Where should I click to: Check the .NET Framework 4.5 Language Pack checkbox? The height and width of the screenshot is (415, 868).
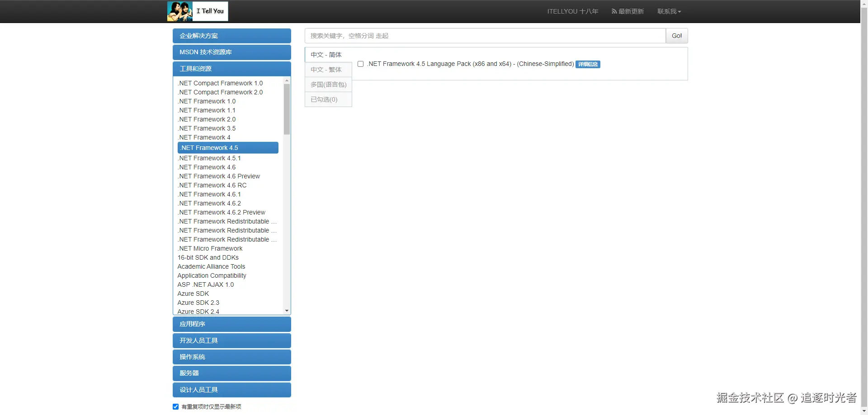pos(360,64)
